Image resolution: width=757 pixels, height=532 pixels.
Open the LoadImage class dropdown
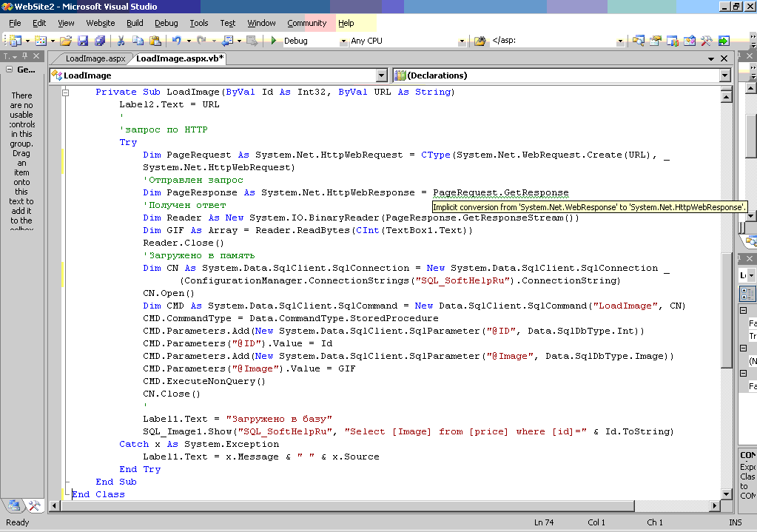click(x=382, y=75)
